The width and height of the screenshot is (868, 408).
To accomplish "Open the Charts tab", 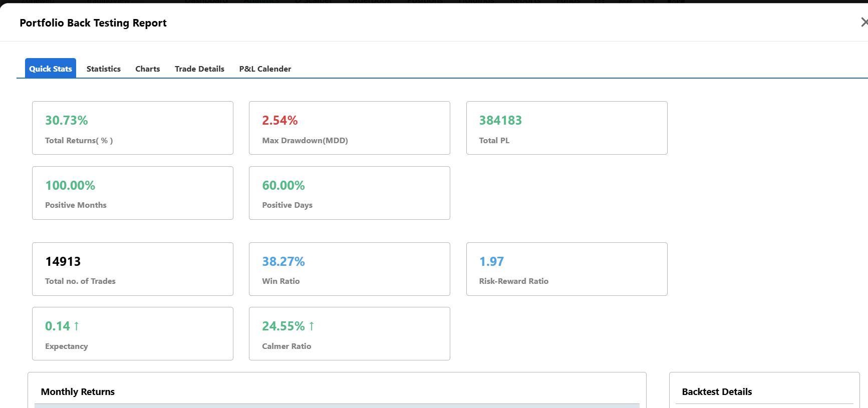I will 148,69.
